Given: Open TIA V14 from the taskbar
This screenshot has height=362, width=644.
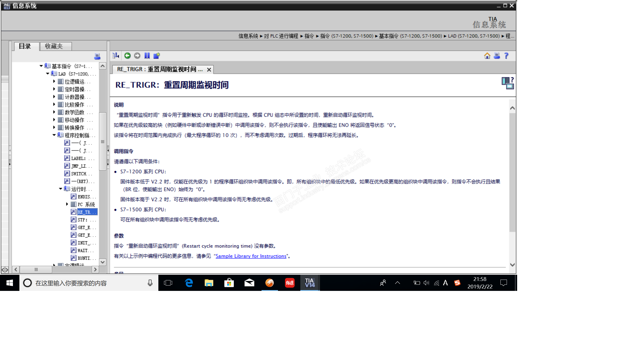Looking at the screenshot, I should (310, 283).
